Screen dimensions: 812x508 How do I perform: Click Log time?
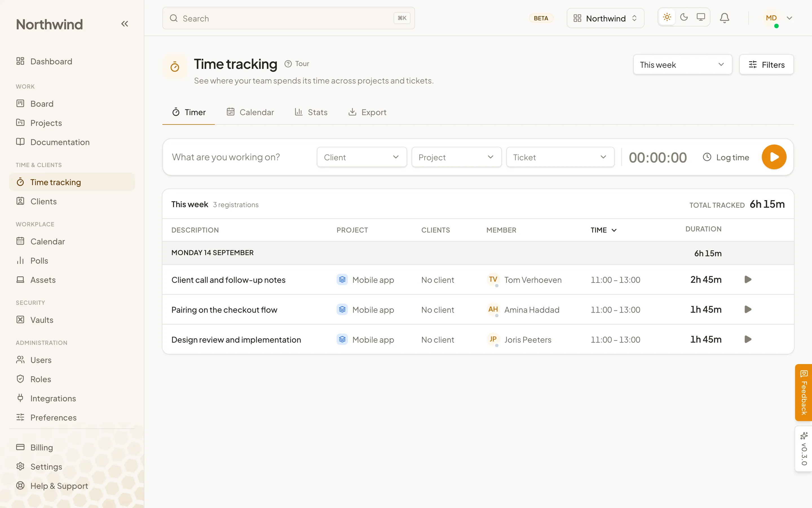pyautogui.click(x=726, y=157)
